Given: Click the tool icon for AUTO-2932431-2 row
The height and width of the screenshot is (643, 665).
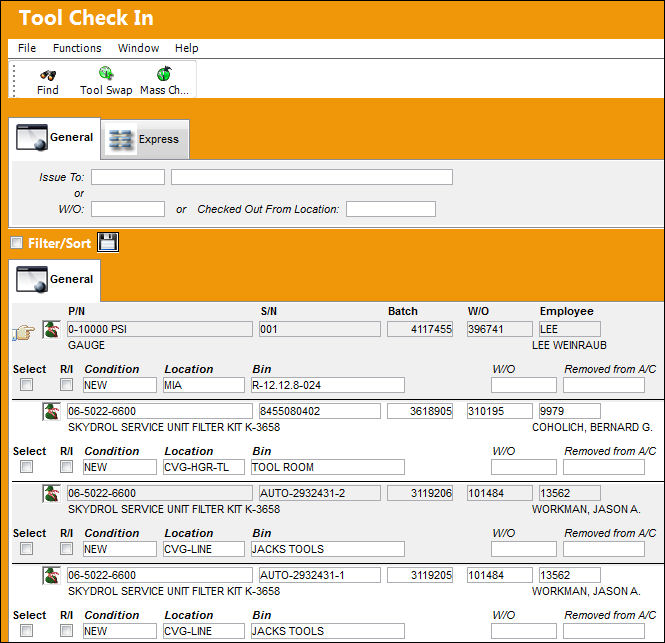Looking at the screenshot, I should click(x=51, y=493).
